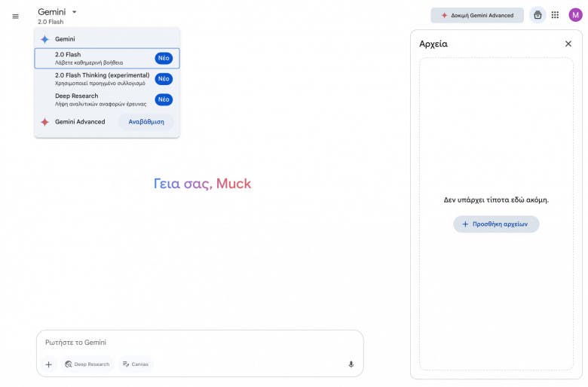Screen dimensions: 588x387
Task: Choose the Deep Research model option
Action: (107, 99)
